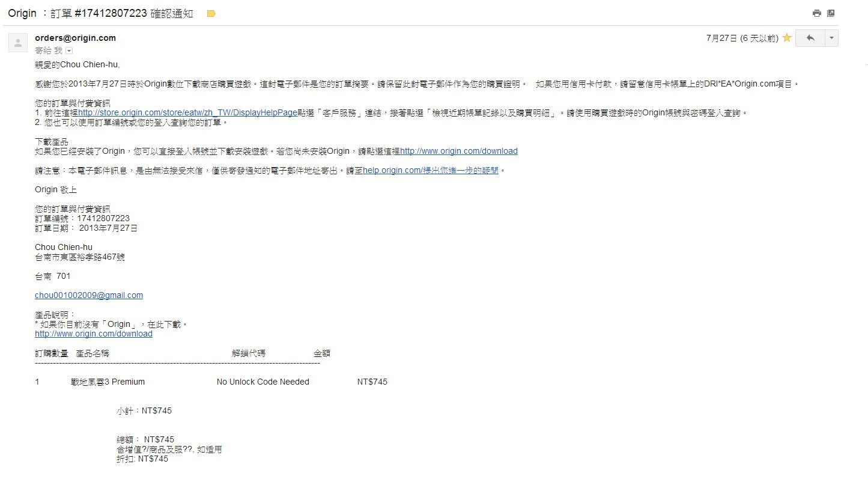This screenshot has height=479, width=868.
Task: Click the discount line 折扣: NT$745
Action: (x=142, y=459)
